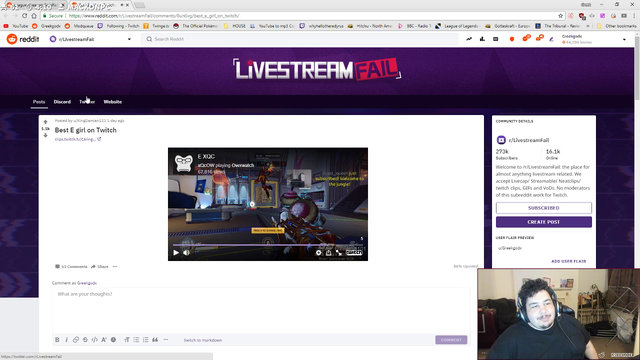The height and width of the screenshot is (360, 640).
Task: Insert a numbered list in comment editor
Action: click(x=146, y=340)
